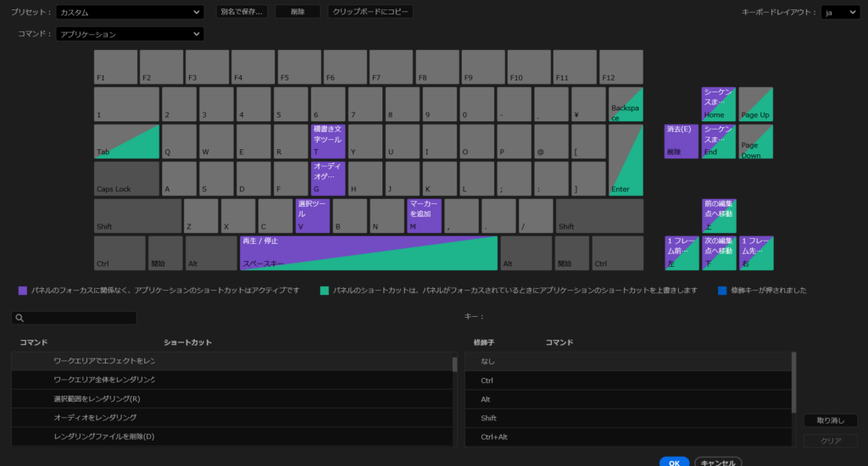Click the purple application shortcut legend swatch
This screenshot has width=868, height=466.
point(23,291)
